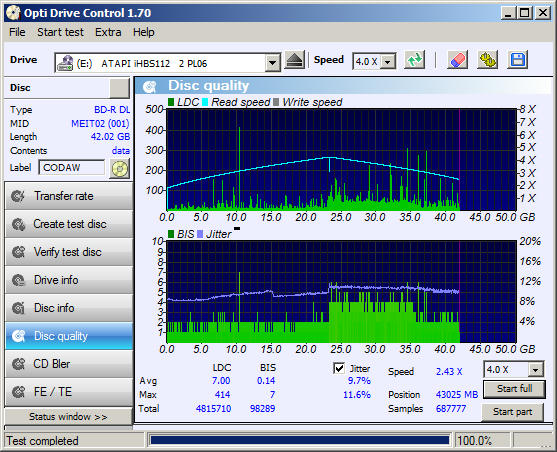This screenshot has width=557, height=452.
Task: Open the Extra menu
Action: click(x=108, y=32)
